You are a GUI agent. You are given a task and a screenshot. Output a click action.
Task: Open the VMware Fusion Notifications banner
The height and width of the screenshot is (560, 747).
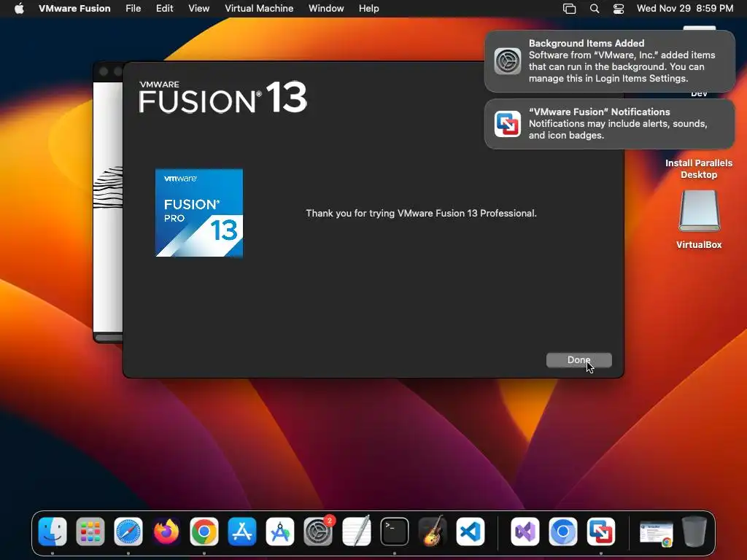click(609, 124)
